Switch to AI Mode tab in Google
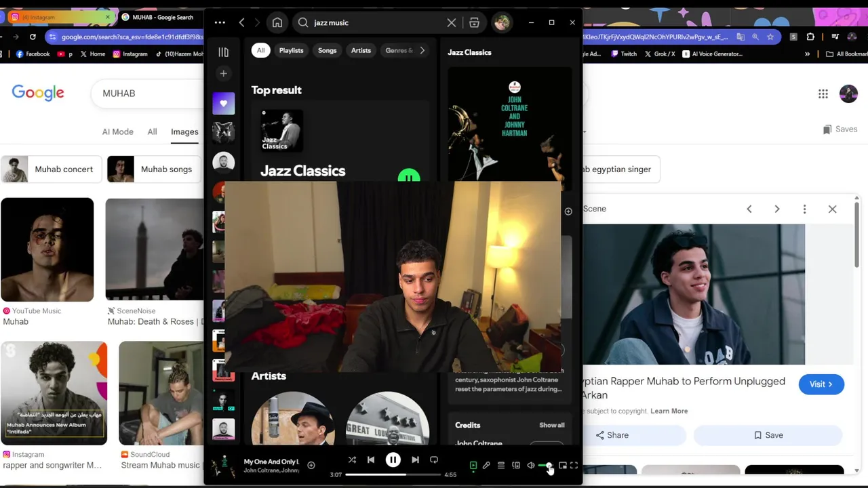Viewport: 868px width, 488px height. [117, 131]
